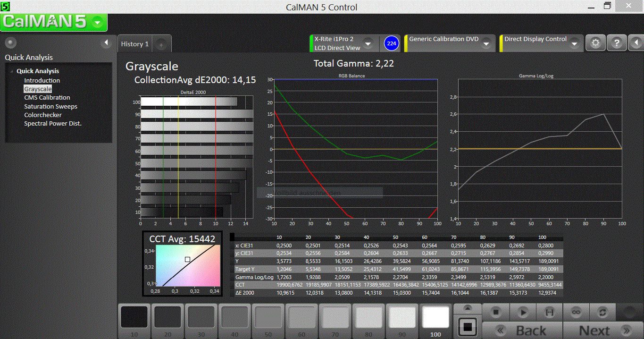This screenshot has height=339, width=644.
Task: Click the blue 224 meter reading circle
Action: pos(391,43)
